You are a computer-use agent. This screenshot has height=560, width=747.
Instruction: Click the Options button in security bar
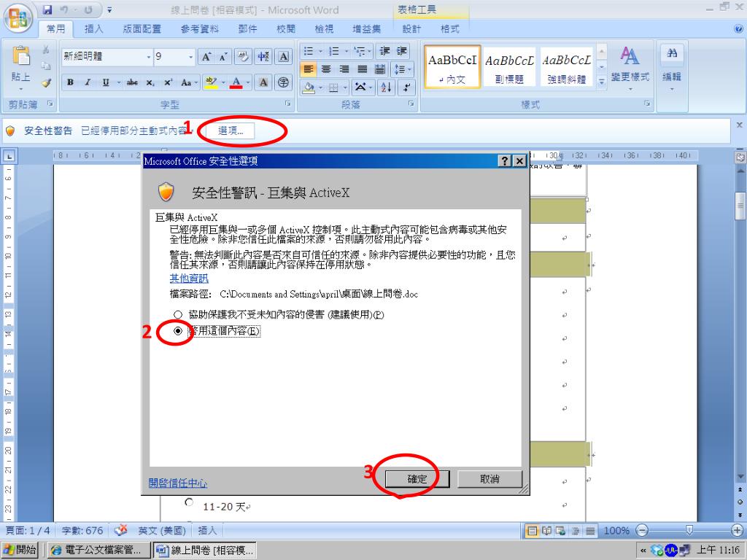coord(231,131)
